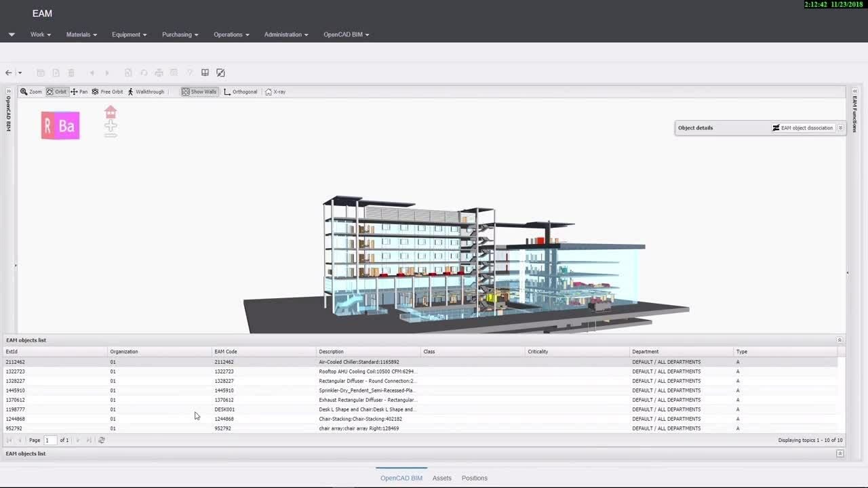
Task: Click the greyed previous record arrow
Action: pos(92,73)
